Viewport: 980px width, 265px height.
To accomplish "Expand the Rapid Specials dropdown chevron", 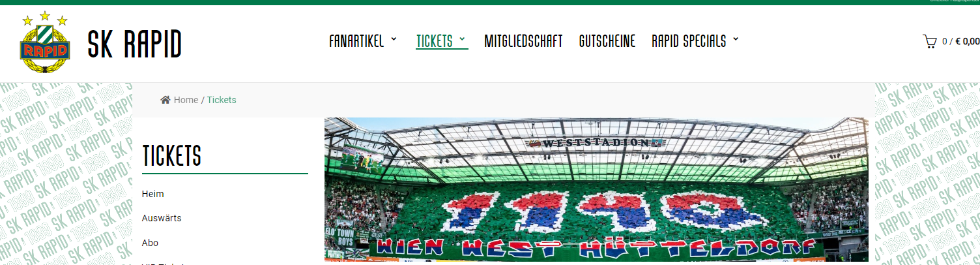I will click(x=736, y=40).
